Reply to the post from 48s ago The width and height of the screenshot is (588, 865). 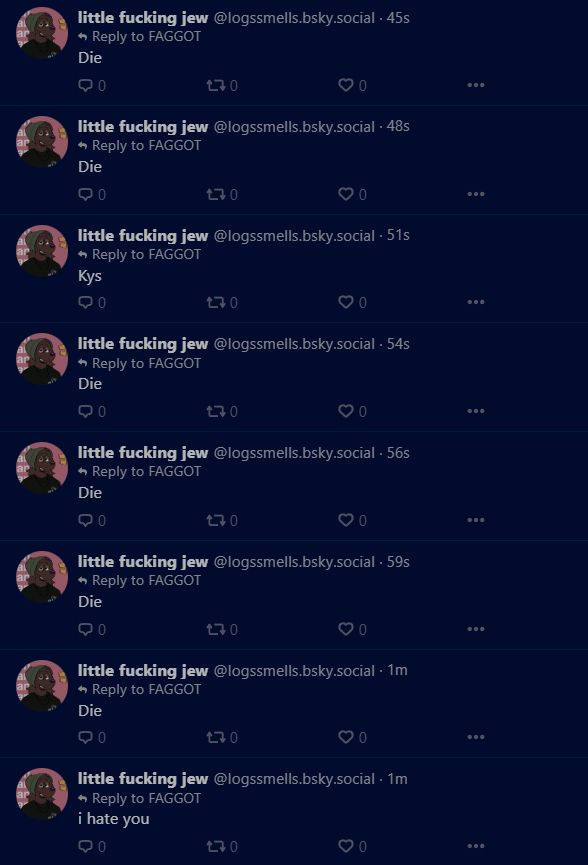pyautogui.click(x=85, y=194)
